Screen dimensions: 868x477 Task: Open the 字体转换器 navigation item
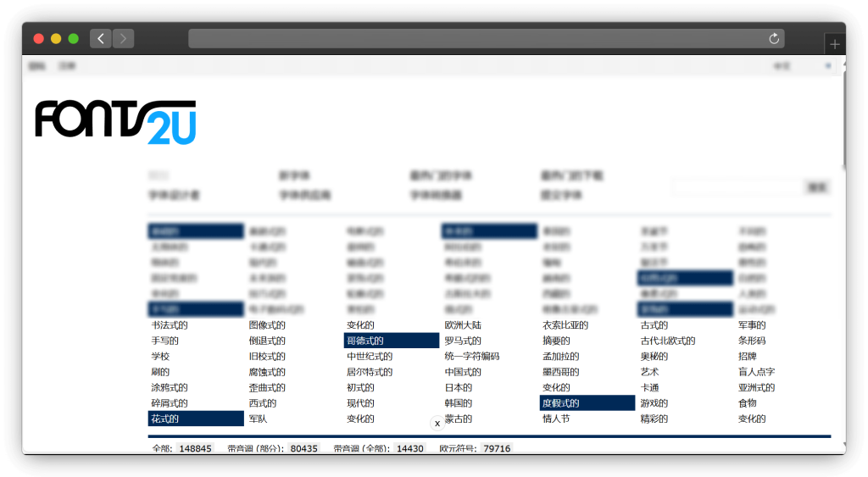437,195
